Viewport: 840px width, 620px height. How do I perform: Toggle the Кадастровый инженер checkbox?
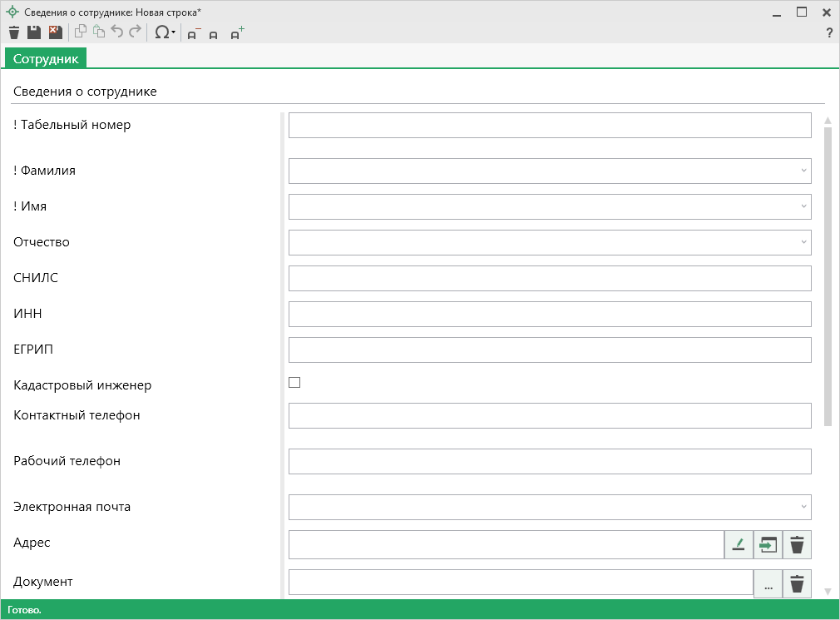click(294, 383)
